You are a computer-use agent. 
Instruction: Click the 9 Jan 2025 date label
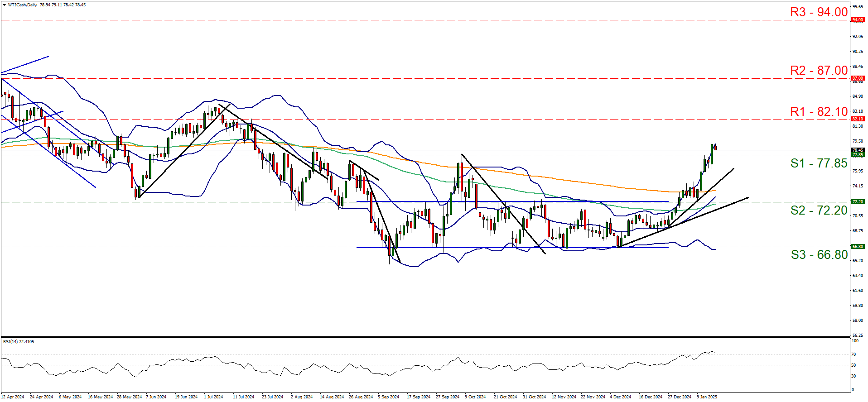point(707,397)
